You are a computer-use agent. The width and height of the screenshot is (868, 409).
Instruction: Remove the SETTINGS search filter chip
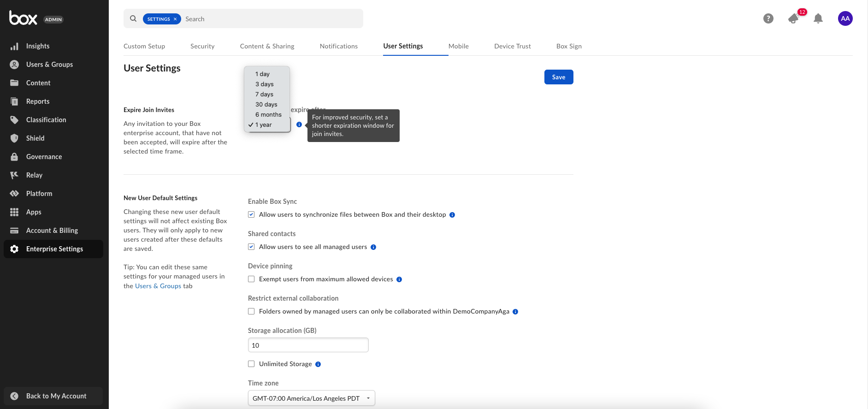175,19
